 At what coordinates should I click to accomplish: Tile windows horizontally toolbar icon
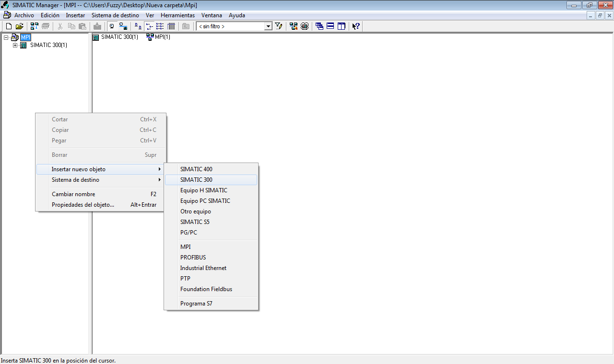point(331,26)
